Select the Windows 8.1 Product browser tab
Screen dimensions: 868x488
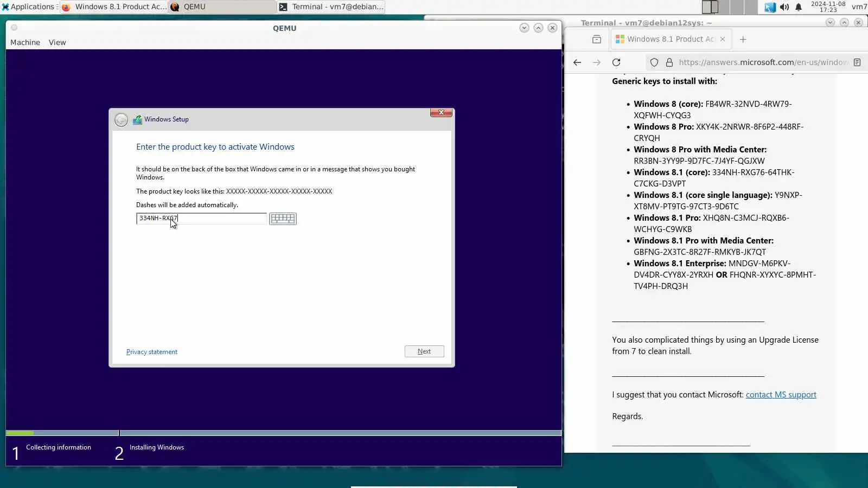671,39
